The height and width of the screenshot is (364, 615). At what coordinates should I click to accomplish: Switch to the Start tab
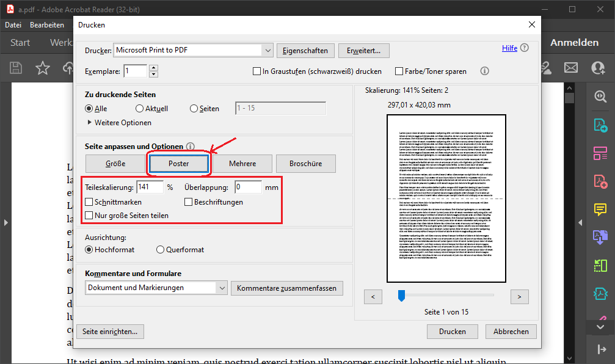coord(20,42)
